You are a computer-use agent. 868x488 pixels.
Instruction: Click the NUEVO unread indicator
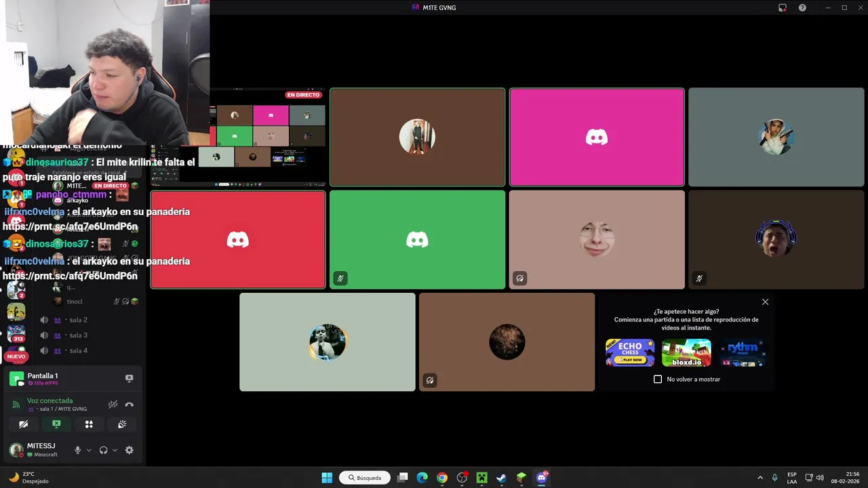pos(16,357)
